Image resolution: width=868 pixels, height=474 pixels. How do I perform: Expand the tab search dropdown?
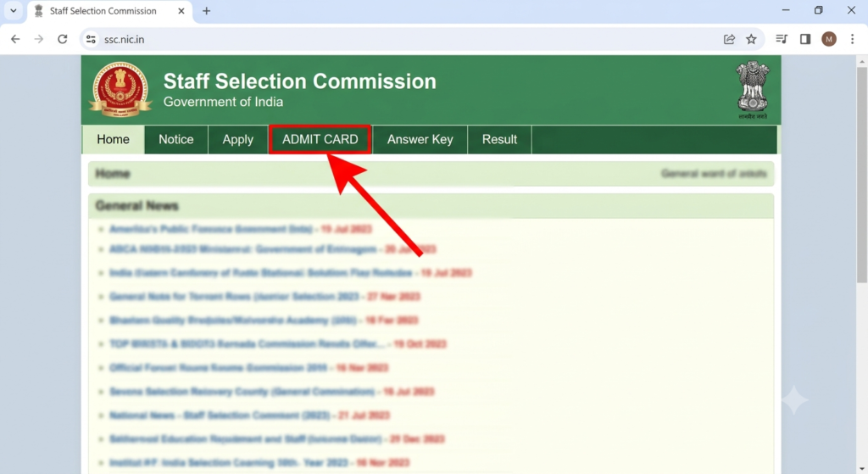[14, 10]
